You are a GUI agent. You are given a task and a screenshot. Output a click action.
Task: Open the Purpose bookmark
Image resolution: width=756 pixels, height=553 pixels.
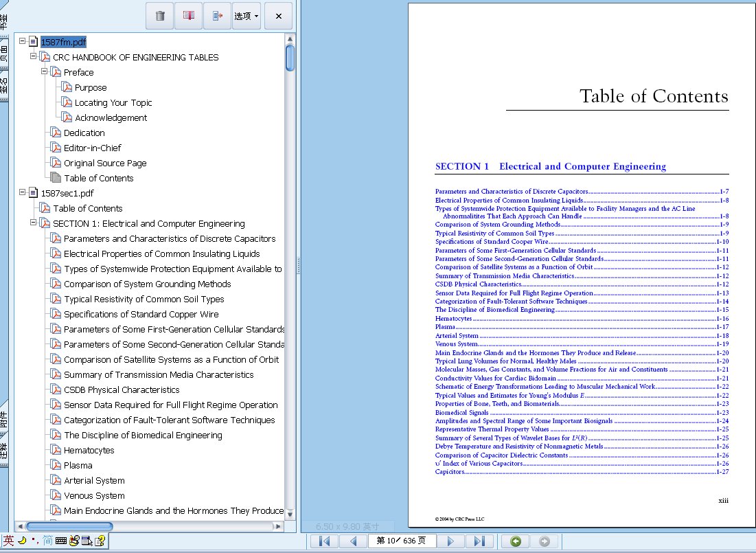[91, 88]
